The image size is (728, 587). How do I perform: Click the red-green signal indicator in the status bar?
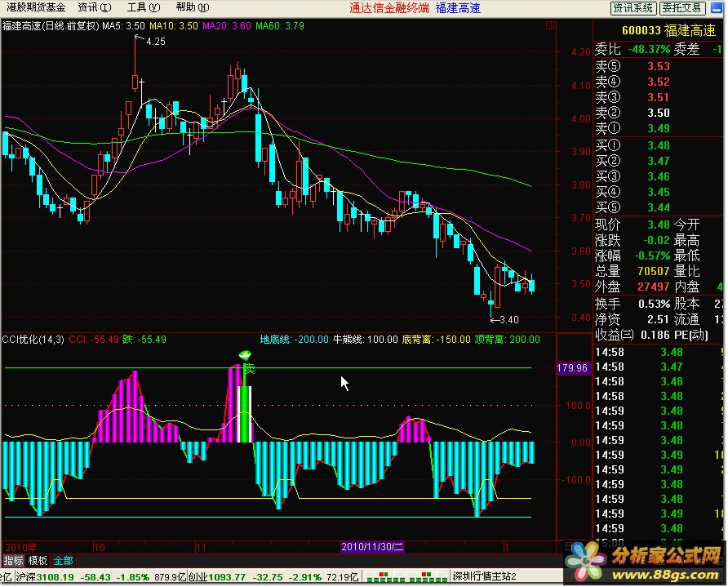pos(406,576)
